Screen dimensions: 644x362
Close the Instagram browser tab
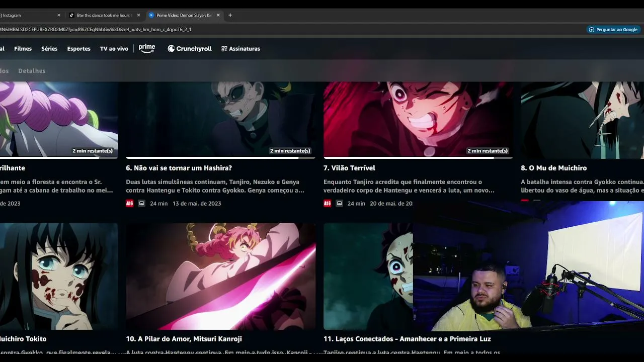click(59, 15)
